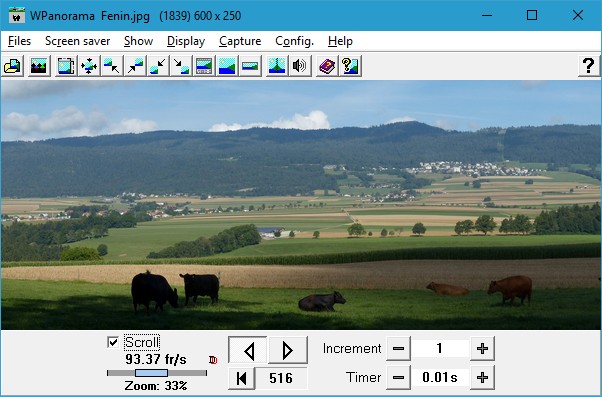Open the Files menu
The image size is (602, 397).
19,41
